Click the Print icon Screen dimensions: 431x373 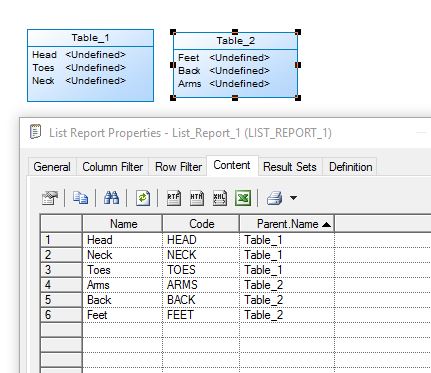(x=274, y=198)
